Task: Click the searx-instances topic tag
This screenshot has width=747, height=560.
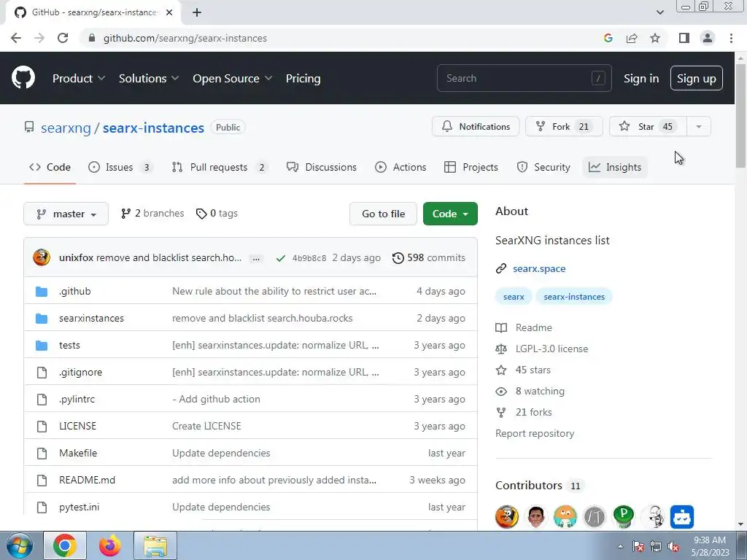Action: pyautogui.click(x=574, y=297)
